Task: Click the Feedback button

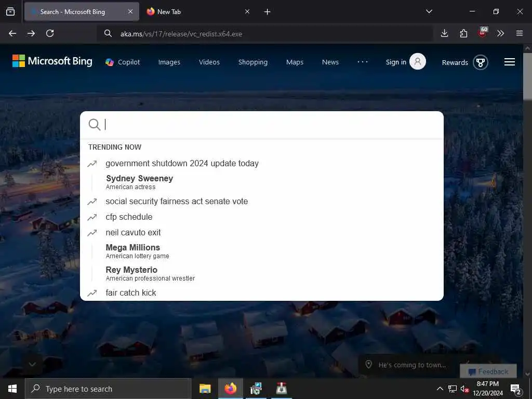Action: pyautogui.click(x=488, y=371)
